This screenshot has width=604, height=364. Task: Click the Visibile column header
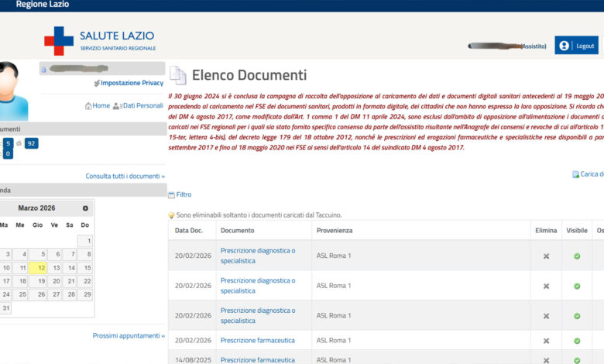[577, 231]
